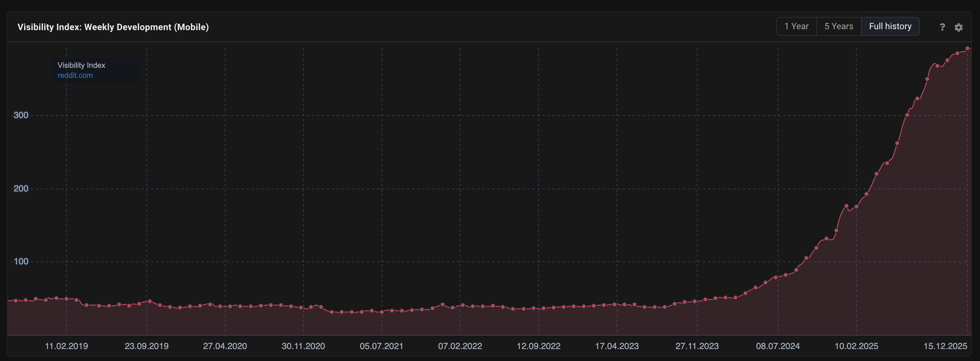980x361 pixels.
Task: Click data point on 11.02.2019 gridline
Action: coord(66,299)
